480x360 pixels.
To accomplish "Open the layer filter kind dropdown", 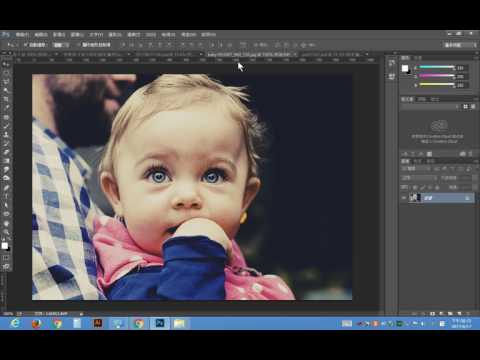I will [417, 169].
